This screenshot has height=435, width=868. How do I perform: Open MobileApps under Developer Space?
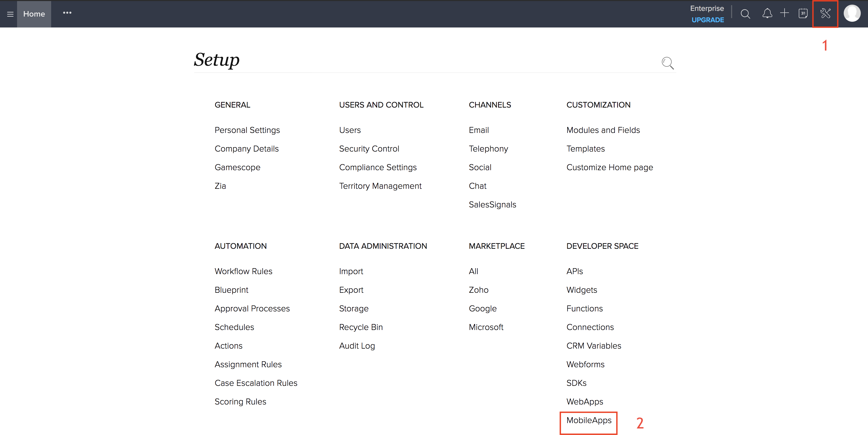589,421
